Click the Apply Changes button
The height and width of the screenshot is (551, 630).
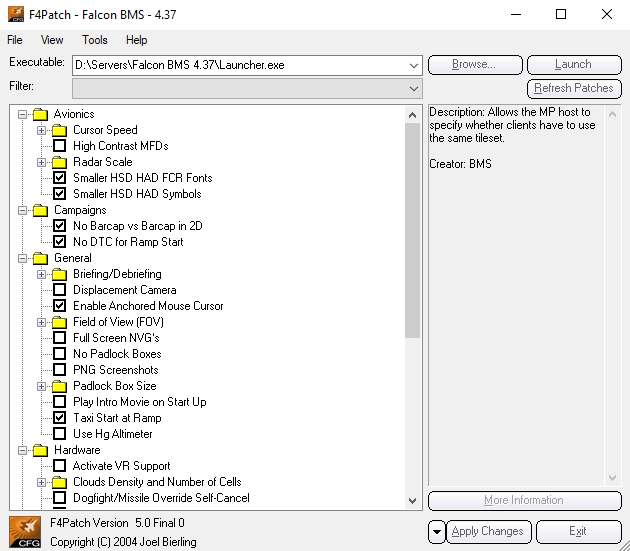489,532
